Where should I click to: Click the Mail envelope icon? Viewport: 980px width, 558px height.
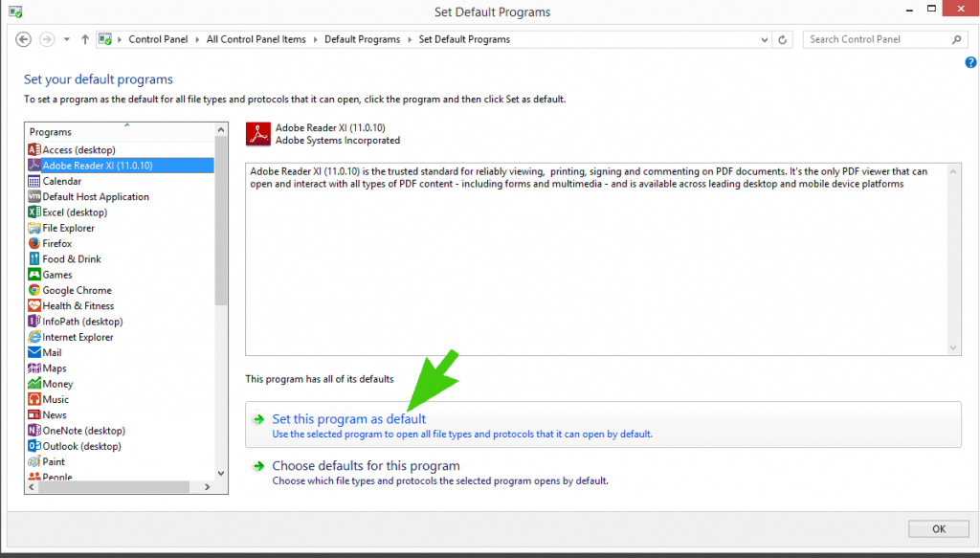click(34, 353)
